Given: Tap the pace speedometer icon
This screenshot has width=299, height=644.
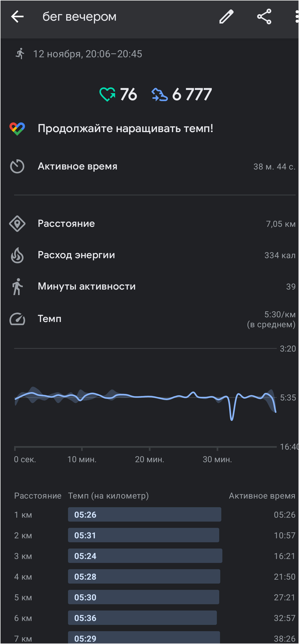Looking at the screenshot, I should click(x=17, y=319).
